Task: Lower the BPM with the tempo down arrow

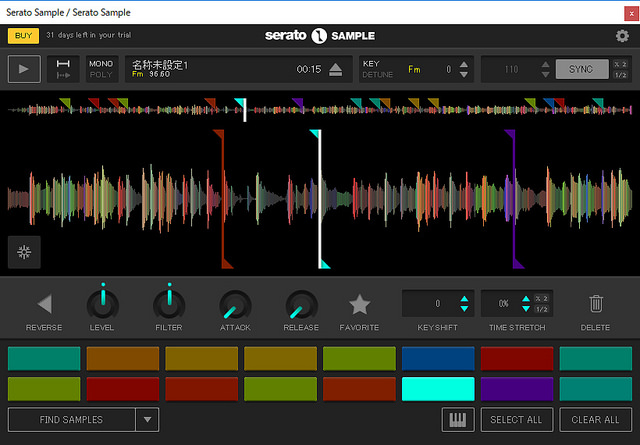Action: point(545,74)
